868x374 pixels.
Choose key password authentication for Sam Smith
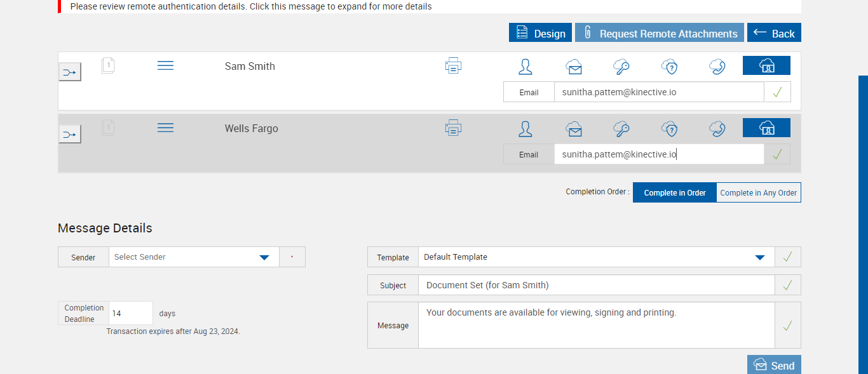[621, 67]
